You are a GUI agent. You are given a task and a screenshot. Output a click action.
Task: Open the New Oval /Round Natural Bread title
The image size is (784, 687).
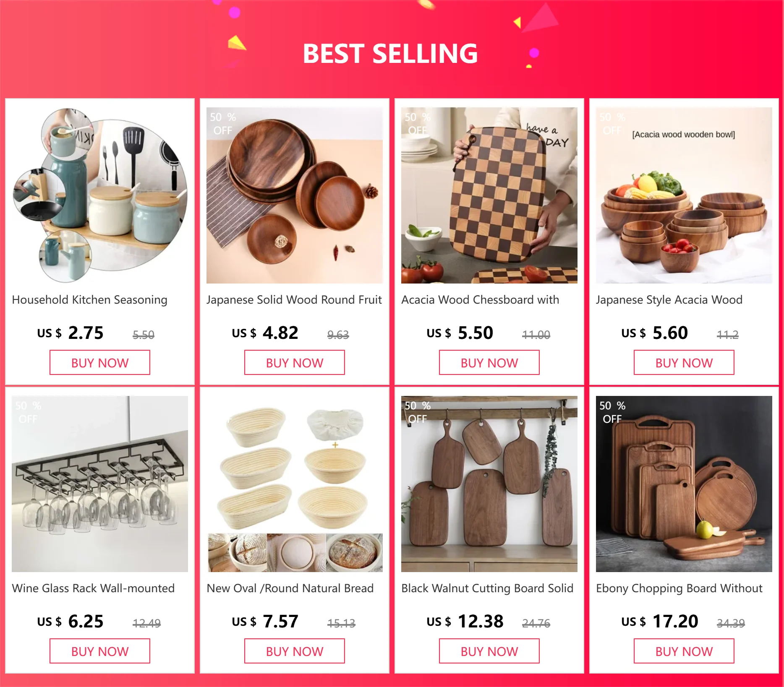pos(290,588)
